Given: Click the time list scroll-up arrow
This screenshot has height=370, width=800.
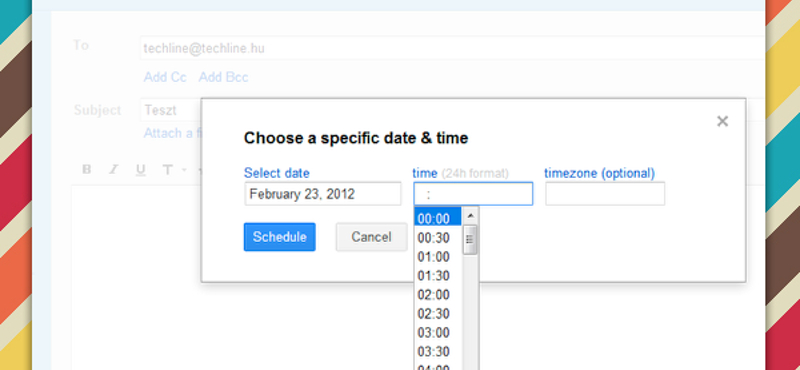Looking at the screenshot, I should [x=470, y=215].
